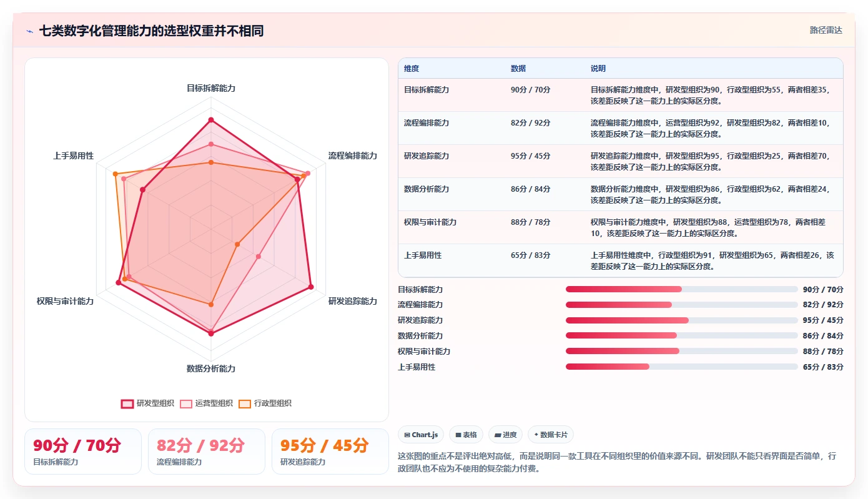The image size is (868, 499).
Task: Select 上手易用性 table row cell
Action: [423, 255]
